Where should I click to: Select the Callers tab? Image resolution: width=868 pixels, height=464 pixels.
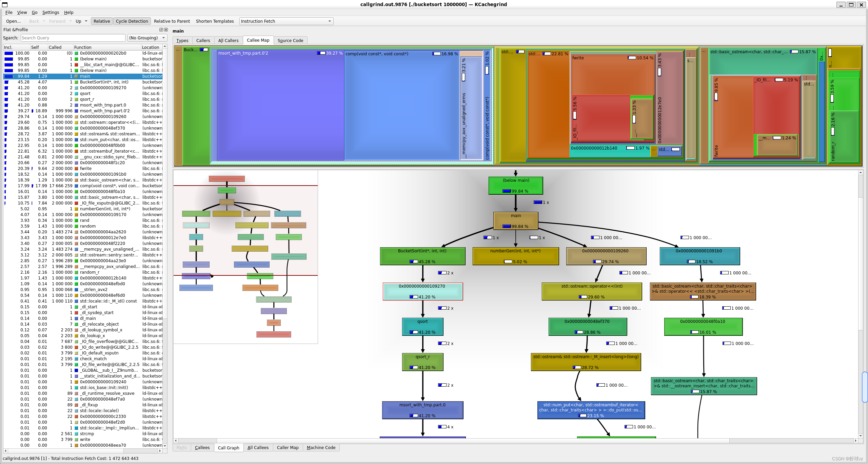[x=203, y=40]
